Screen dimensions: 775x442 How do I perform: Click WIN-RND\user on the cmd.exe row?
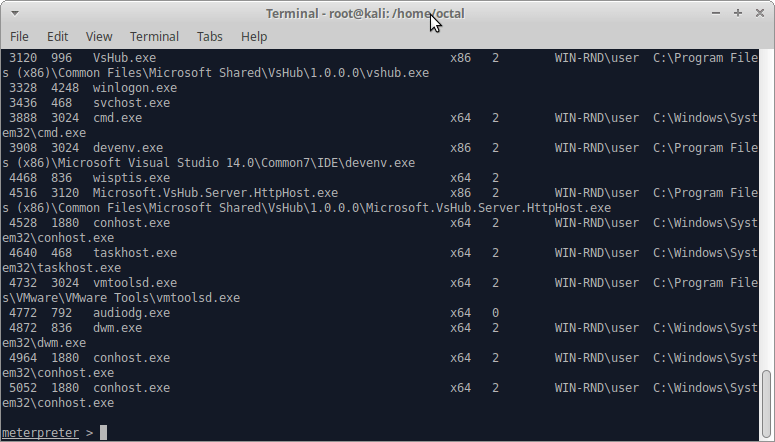point(597,118)
